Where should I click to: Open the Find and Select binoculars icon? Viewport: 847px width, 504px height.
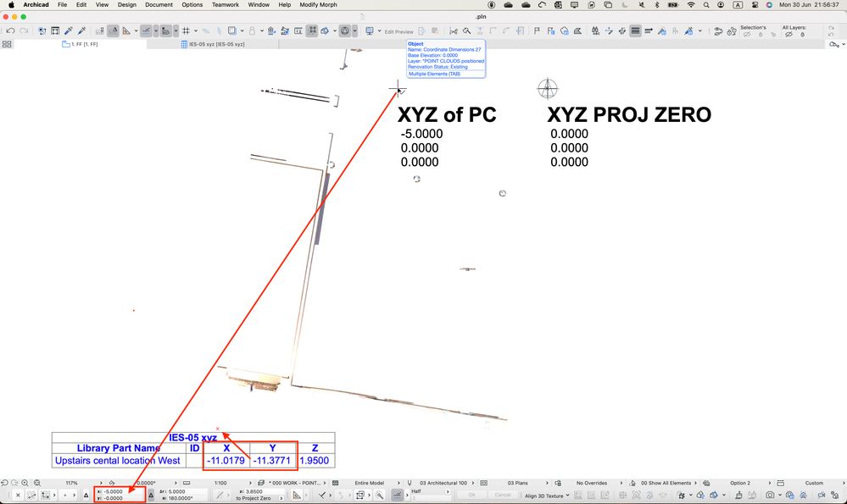point(595,31)
